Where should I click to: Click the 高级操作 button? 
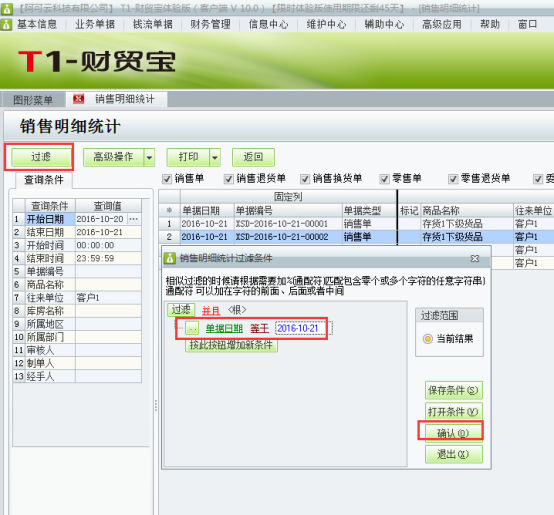[113, 157]
